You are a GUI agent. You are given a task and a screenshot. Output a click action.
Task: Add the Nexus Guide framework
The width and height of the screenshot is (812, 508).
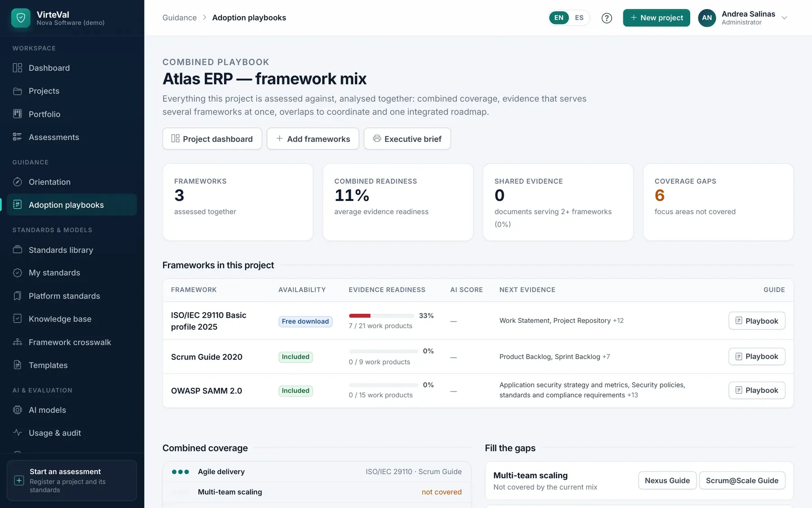[x=667, y=480]
